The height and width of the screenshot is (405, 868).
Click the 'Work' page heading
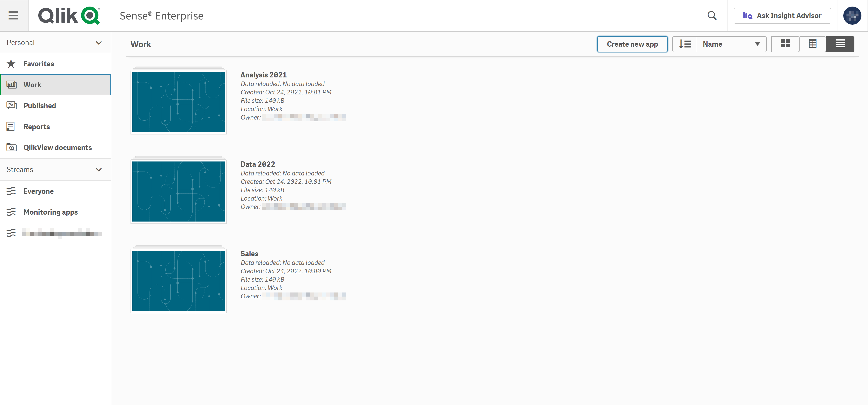(141, 44)
